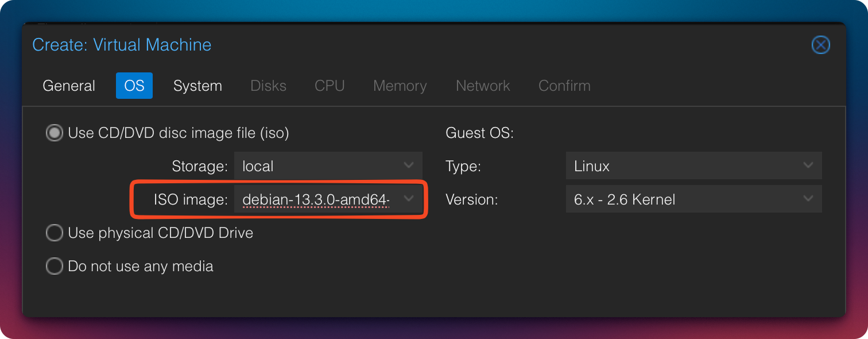The height and width of the screenshot is (339, 868).
Task: Open the System tab
Action: point(197,86)
